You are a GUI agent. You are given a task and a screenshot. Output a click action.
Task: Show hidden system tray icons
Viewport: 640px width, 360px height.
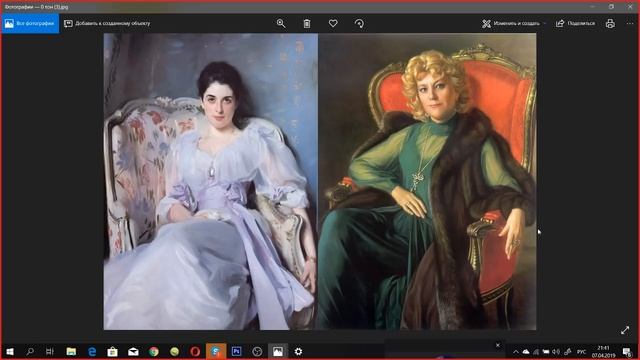tap(516, 352)
